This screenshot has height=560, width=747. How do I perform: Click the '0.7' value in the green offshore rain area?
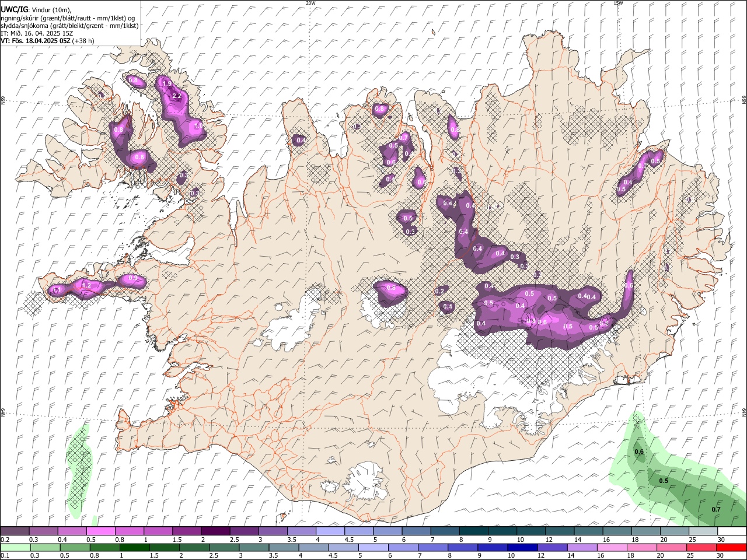[716, 509]
